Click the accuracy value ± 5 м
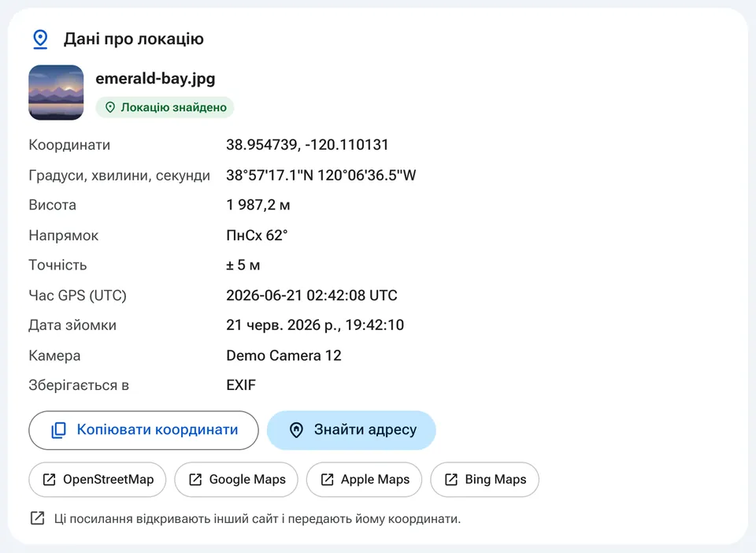The height and width of the screenshot is (553, 756). click(243, 265)
